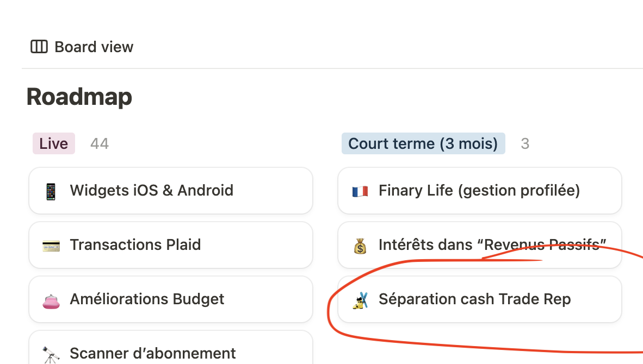643x364 pixels.
Task: Click the French flag emoji icon
Action: (x=360, y=191)
